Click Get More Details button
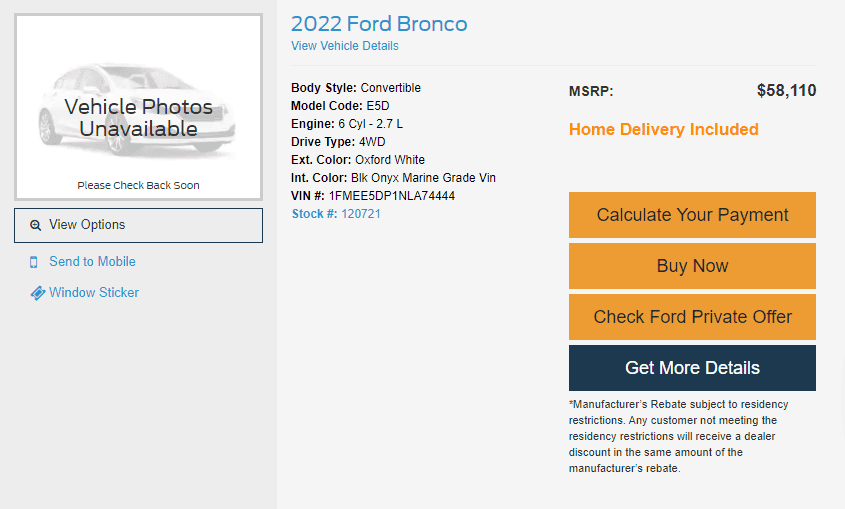 click(692, 368)
